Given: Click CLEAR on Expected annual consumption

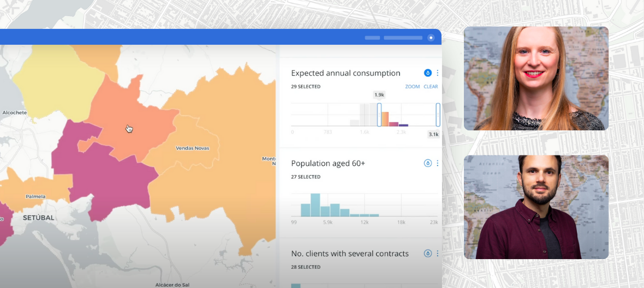Looking at the screenshot, I should tap(431, 87).
